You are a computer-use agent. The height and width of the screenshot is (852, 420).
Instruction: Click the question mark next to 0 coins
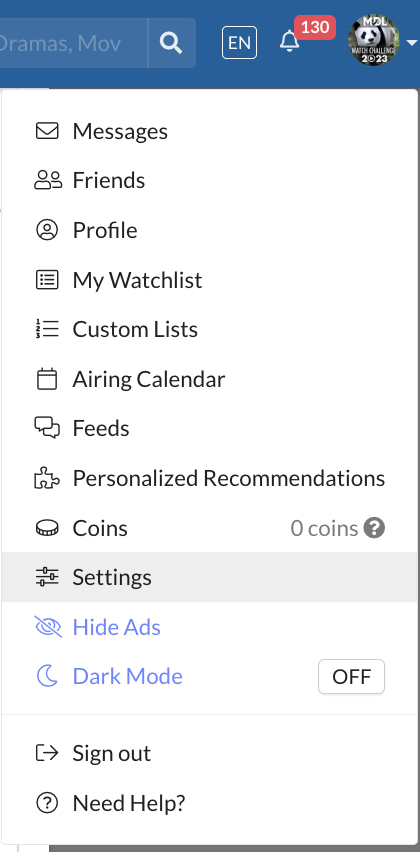pyautogui.click(x=374, y=528)
